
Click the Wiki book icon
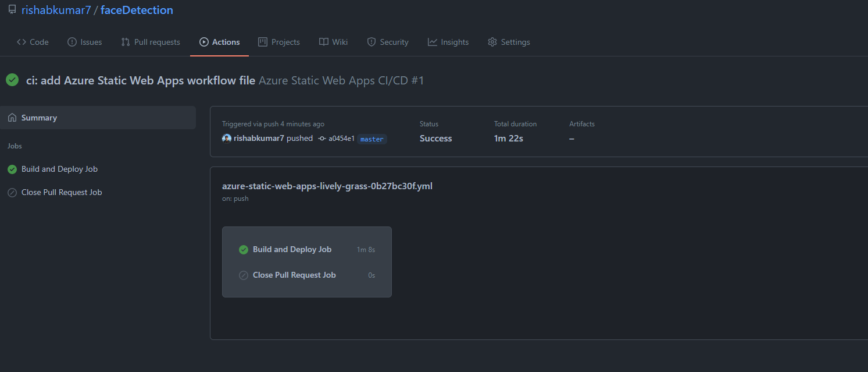pos(324,42)
